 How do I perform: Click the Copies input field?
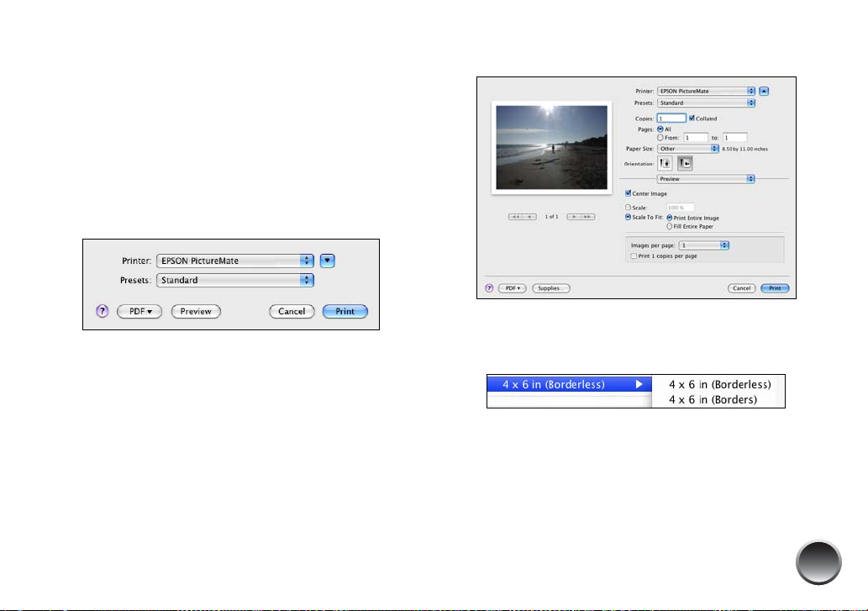(x=671, y=119)
